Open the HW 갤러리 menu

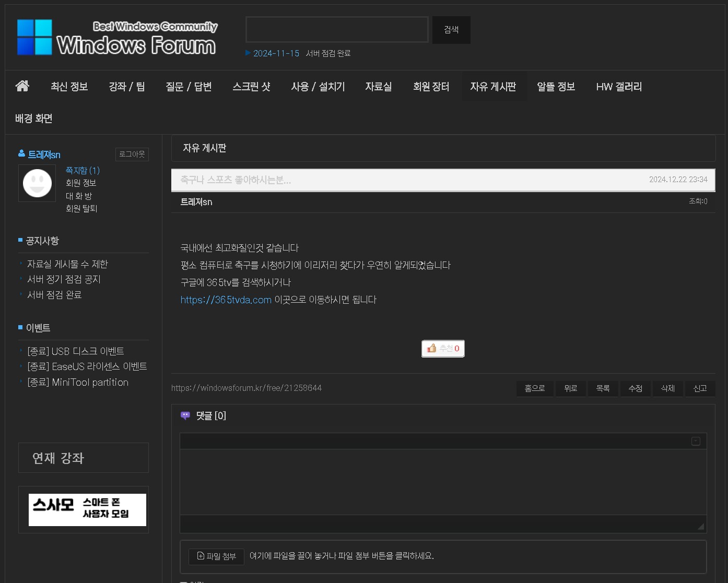[x=619, y=87]
